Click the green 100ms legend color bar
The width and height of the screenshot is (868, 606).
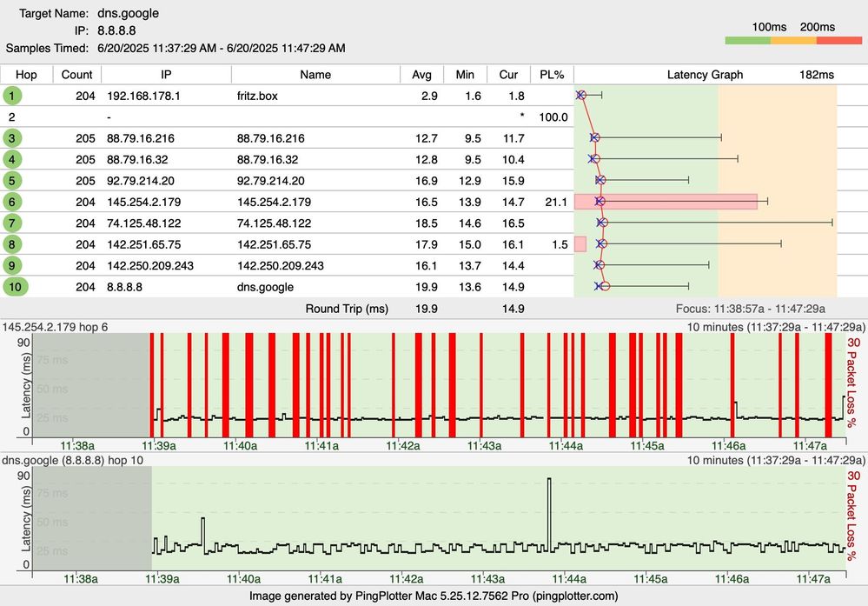click(746, 41)
